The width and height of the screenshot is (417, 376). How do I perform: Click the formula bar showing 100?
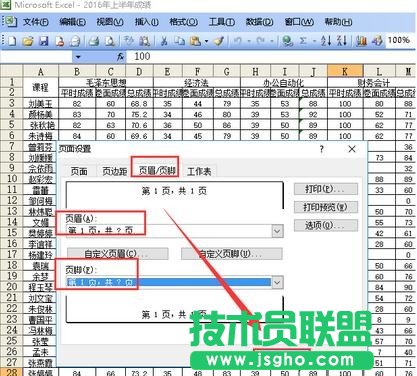click(x=271, y=57)
